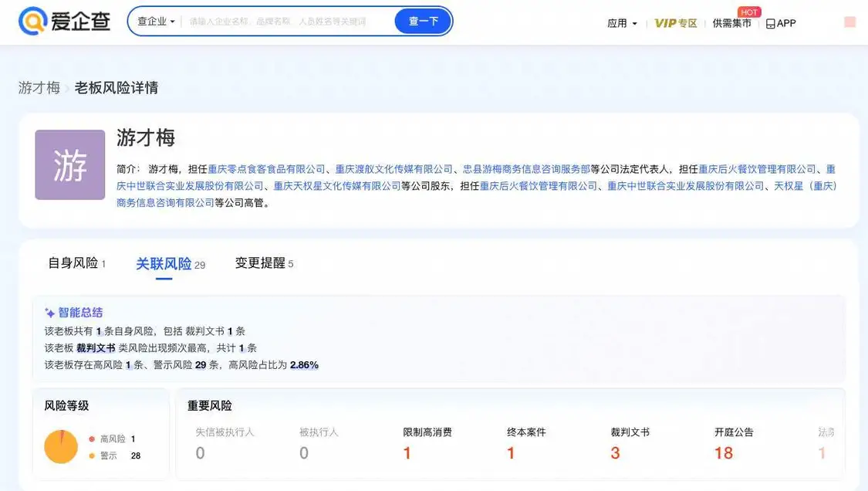The image size is (868, 491).
Task: Open 重庆零点食客食品有限公司 company link
Action: click(266, 169)
